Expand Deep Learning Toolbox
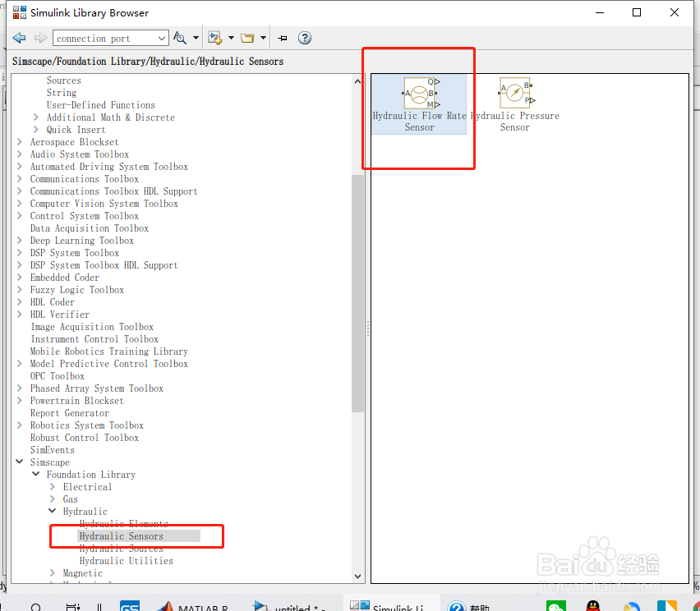 tap(20, 240)
